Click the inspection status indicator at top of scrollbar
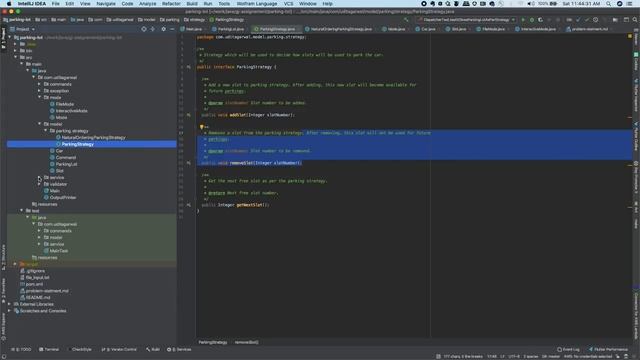Viewport: 640px width, 360px height. tap(630, 36)
